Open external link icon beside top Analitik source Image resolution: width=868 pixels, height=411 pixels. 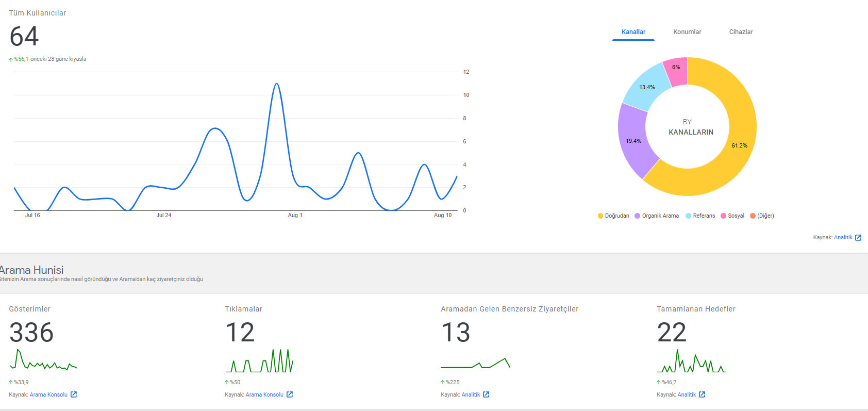click(858, 238)
